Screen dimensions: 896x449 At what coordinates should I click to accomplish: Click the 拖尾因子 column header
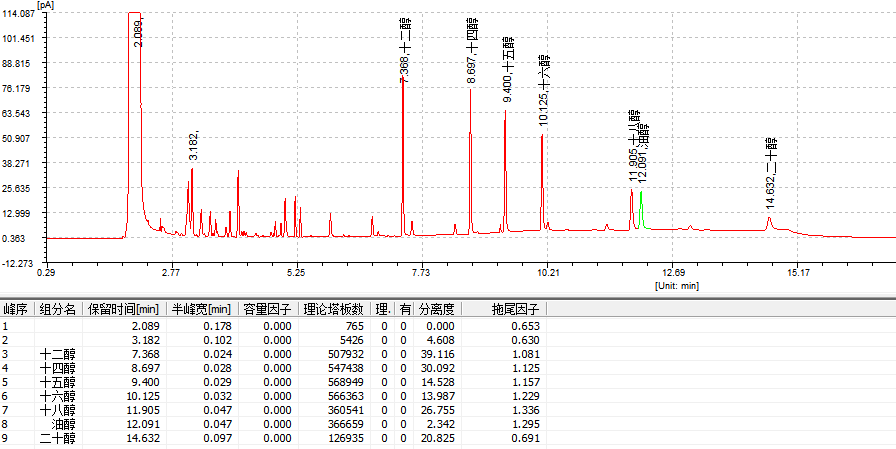(x=508, y=309)
